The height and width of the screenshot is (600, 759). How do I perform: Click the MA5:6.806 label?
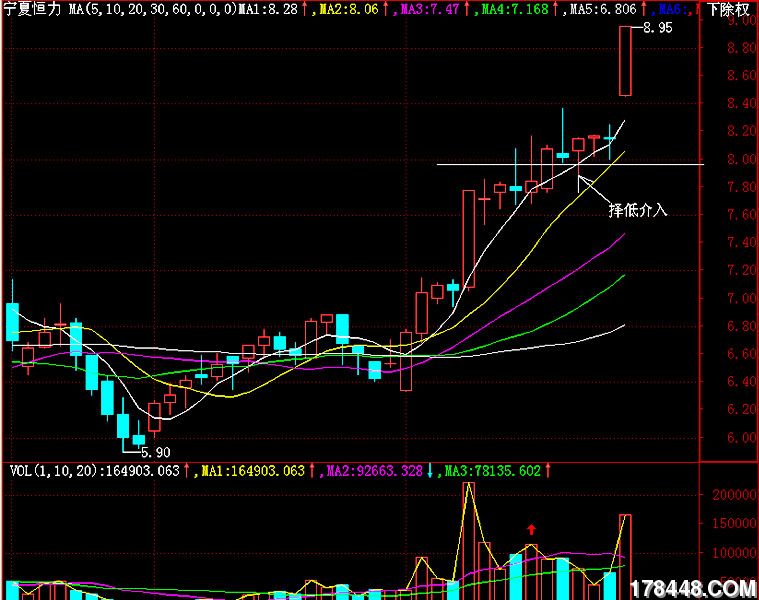tap(603, 9)
